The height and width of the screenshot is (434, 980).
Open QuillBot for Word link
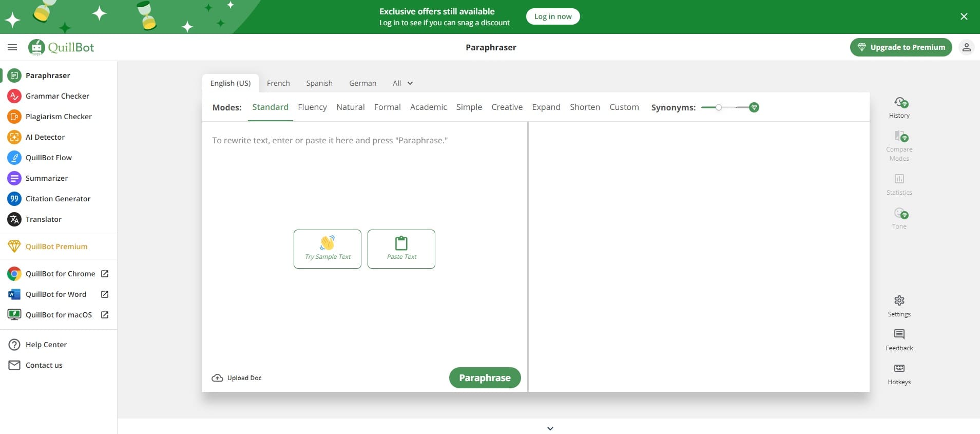pos(59,294)
